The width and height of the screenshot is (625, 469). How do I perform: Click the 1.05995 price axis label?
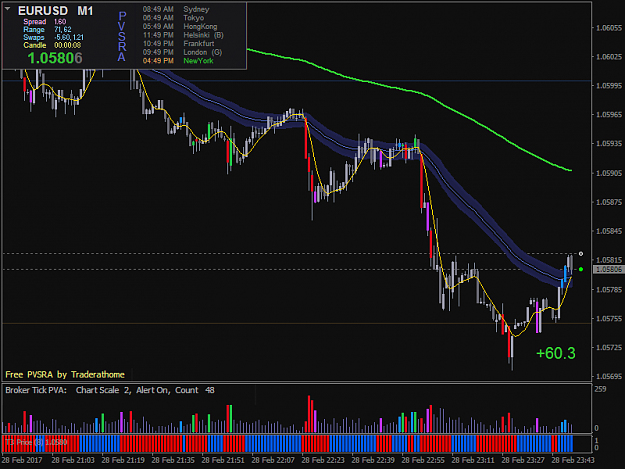click(x=609, y=86)
